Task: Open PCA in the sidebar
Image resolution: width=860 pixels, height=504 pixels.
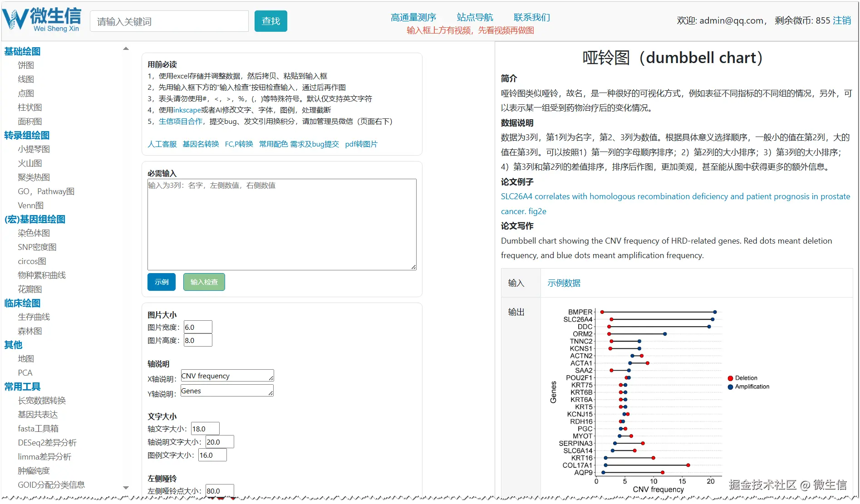Action: pos(25,373)
